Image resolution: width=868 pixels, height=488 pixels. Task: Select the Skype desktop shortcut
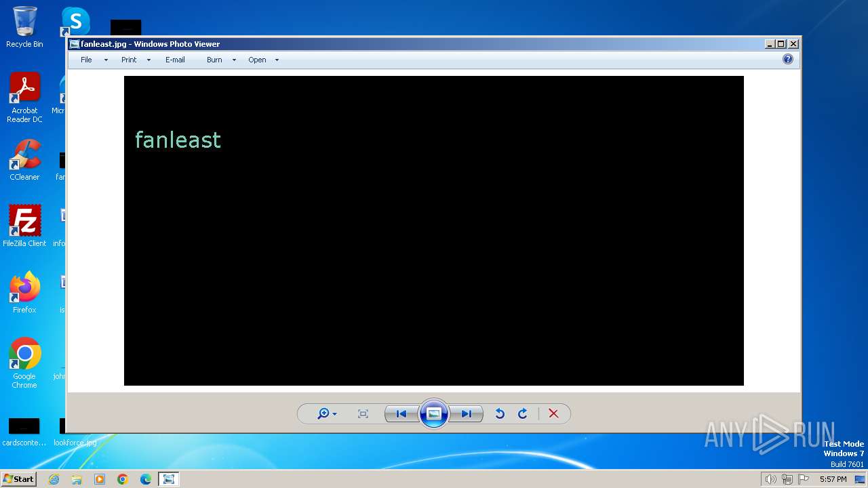(x=75, y=21)
